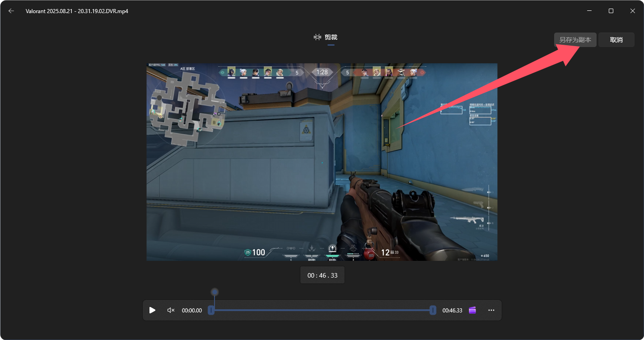The image size is (644, 340).
Task: Open the more options ellipsis menu
Action: pyautogui.click(x=491, y=310)
